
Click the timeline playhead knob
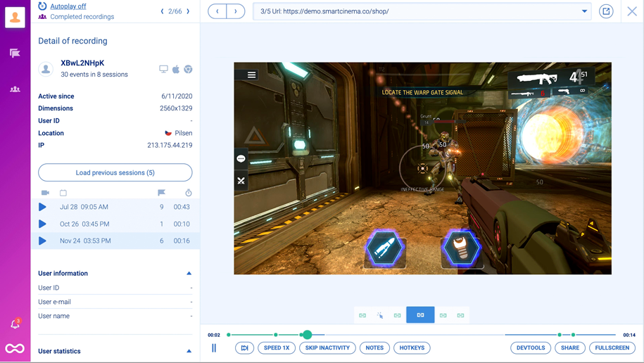307,335
